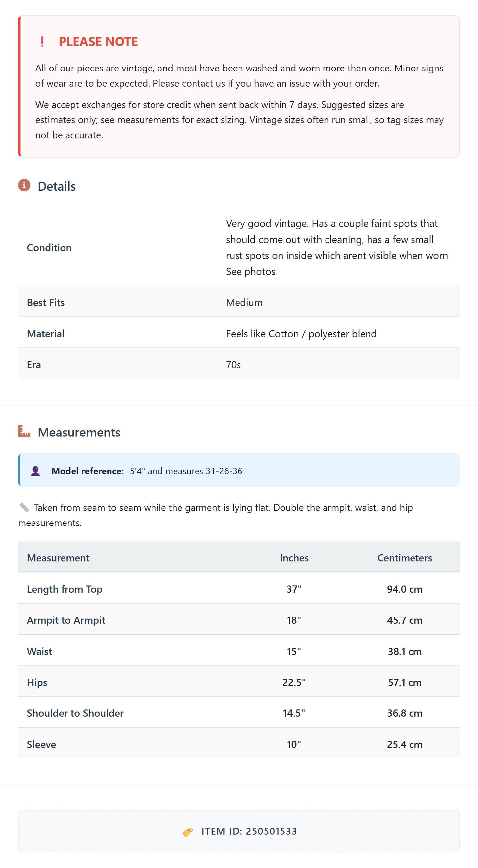Viewport: 478px width, 868px height.
Task: Click the small ruler emoji before Taken
Action: point(24,507)
